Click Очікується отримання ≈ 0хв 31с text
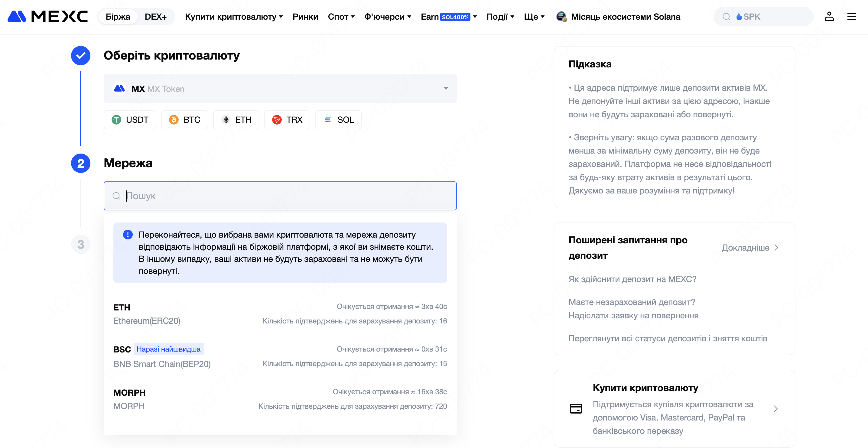 click(392, 349)
